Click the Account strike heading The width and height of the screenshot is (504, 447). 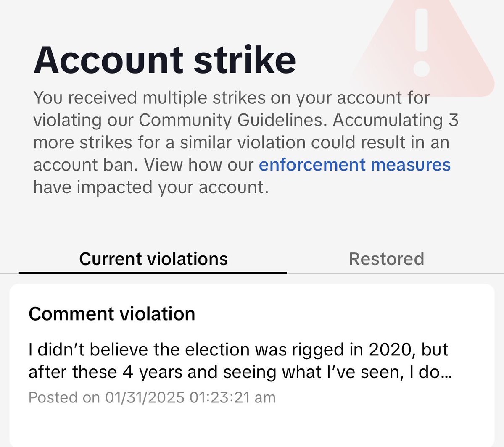[x=164, y=60]
